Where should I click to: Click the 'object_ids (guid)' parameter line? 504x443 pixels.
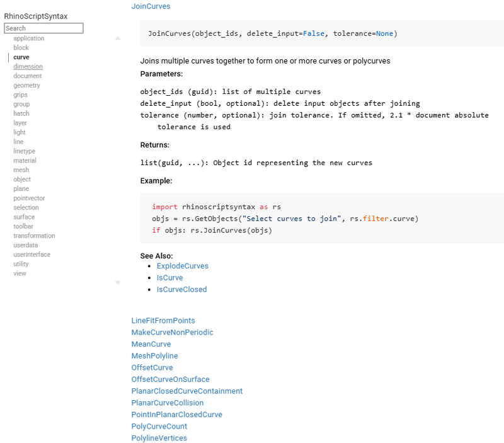(231, 91)
